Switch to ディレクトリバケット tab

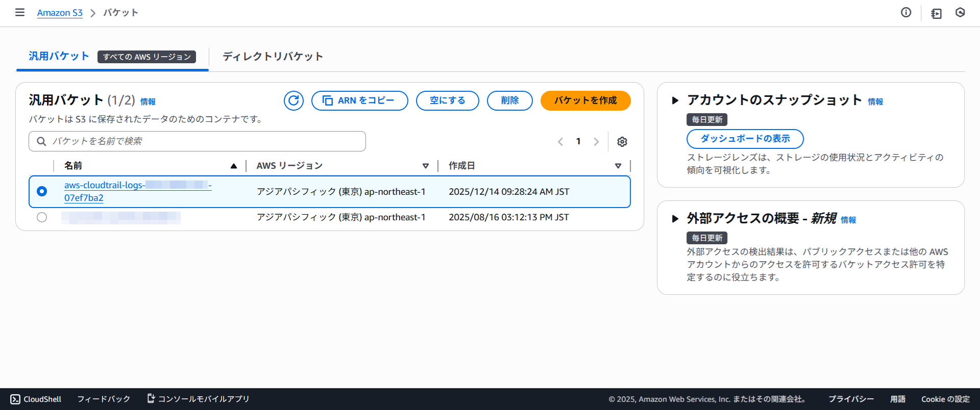pos(273,56)
